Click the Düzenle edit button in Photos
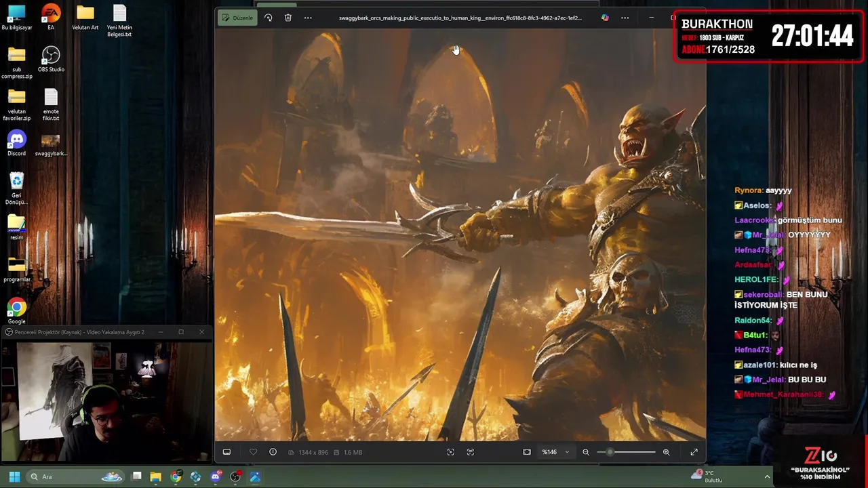This screenshot has height=488, width=868. (237, 18)
